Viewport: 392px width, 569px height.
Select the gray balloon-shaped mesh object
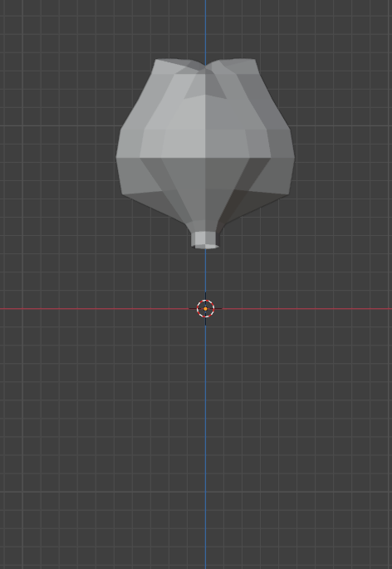coord(205,152)
